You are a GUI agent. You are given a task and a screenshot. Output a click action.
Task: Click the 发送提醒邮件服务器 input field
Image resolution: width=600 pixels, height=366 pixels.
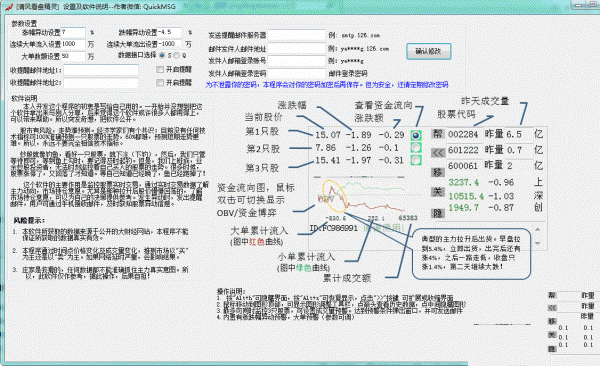point(297,35)
